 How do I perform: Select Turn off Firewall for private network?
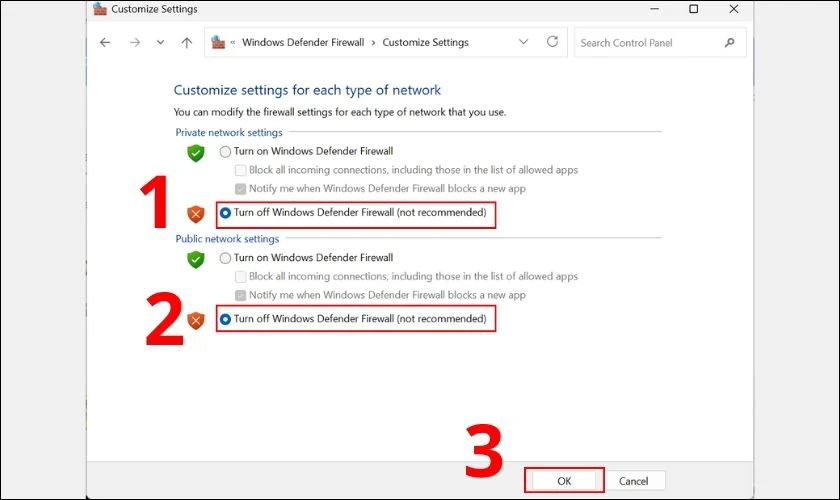[226, 213]
